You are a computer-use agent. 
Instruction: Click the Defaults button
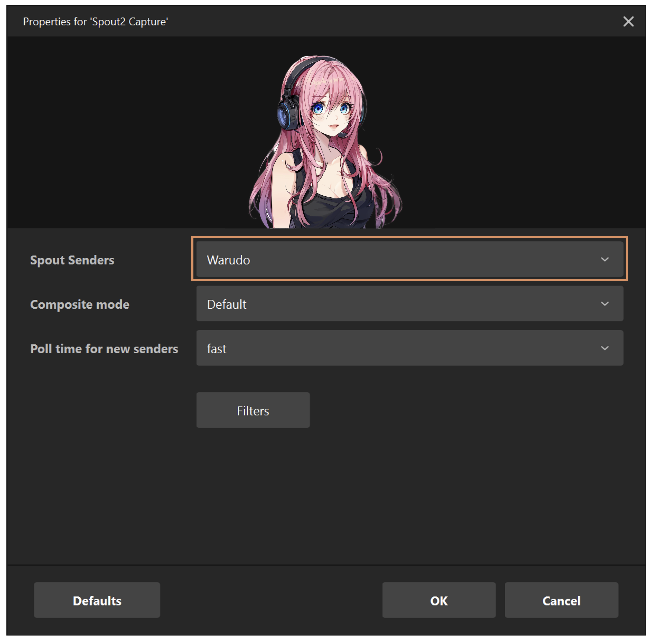(97, 600)
